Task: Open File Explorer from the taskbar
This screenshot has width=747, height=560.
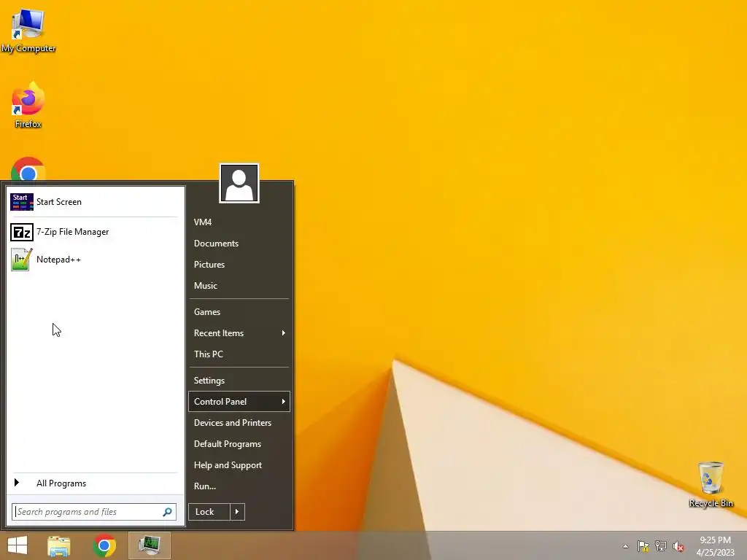Action: 59,545
